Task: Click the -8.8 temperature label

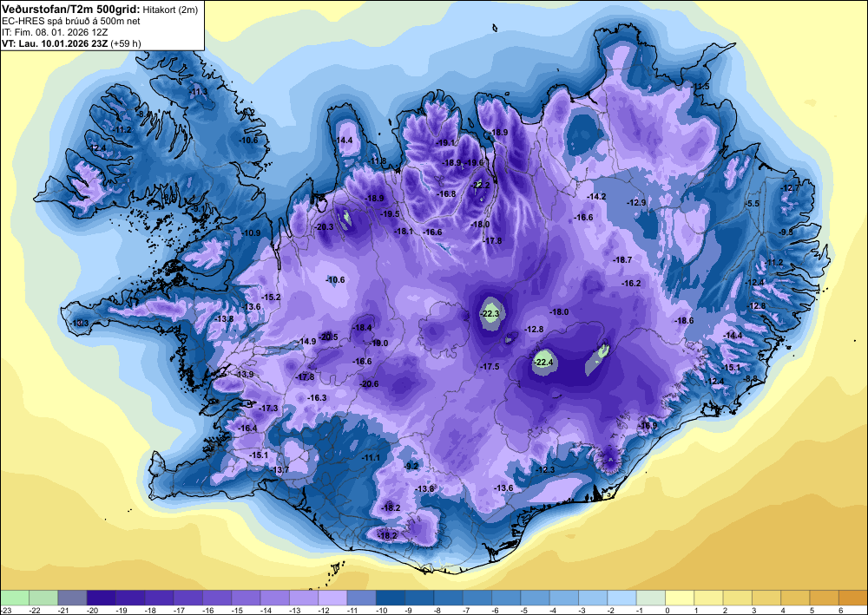Action: 751,378
